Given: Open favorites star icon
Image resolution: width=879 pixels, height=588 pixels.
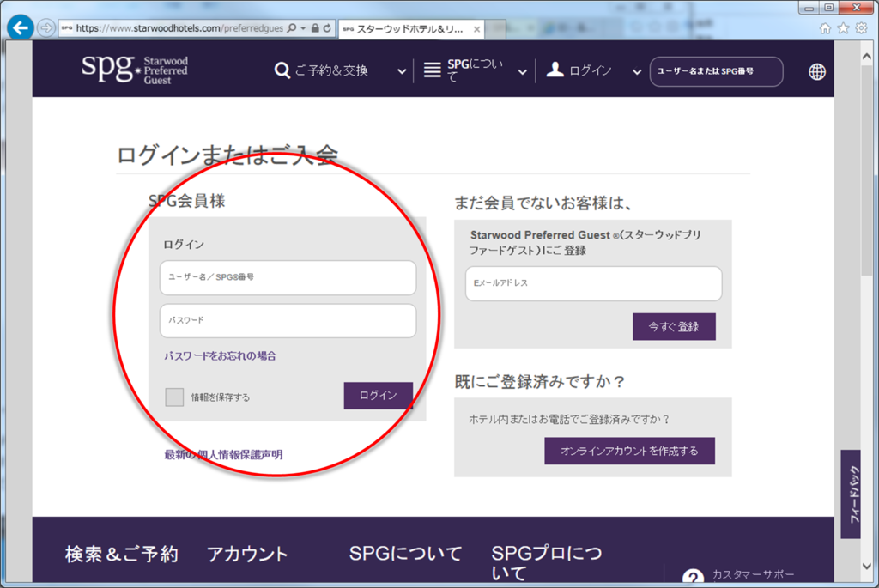Looking at the screenshot, I should 843,28.
